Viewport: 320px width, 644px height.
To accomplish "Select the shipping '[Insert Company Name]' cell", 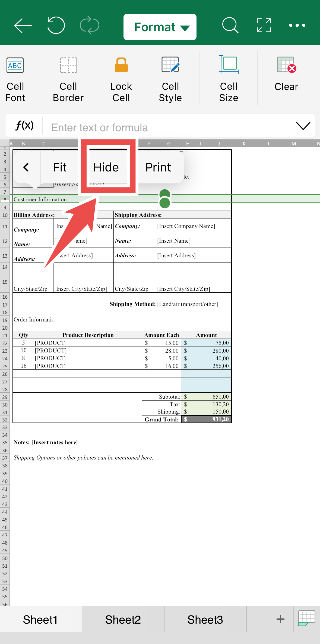I will point(194,226).
